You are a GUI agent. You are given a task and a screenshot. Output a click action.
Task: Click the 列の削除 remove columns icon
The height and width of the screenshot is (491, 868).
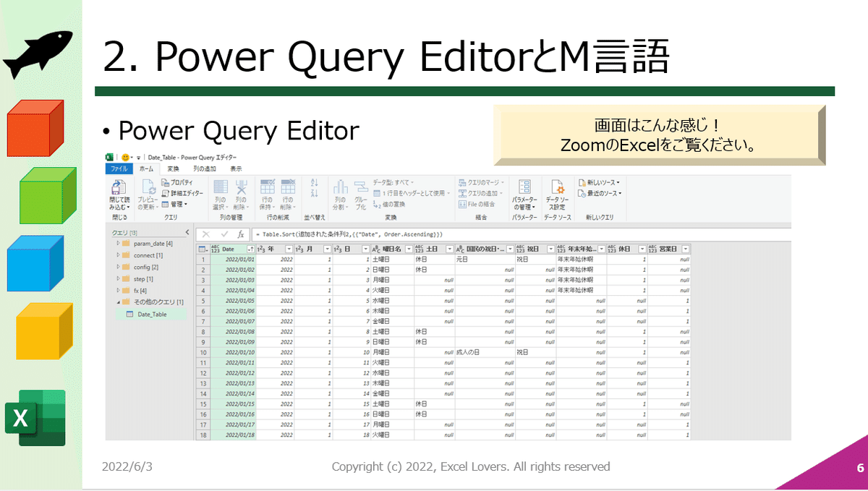(241, 187)
